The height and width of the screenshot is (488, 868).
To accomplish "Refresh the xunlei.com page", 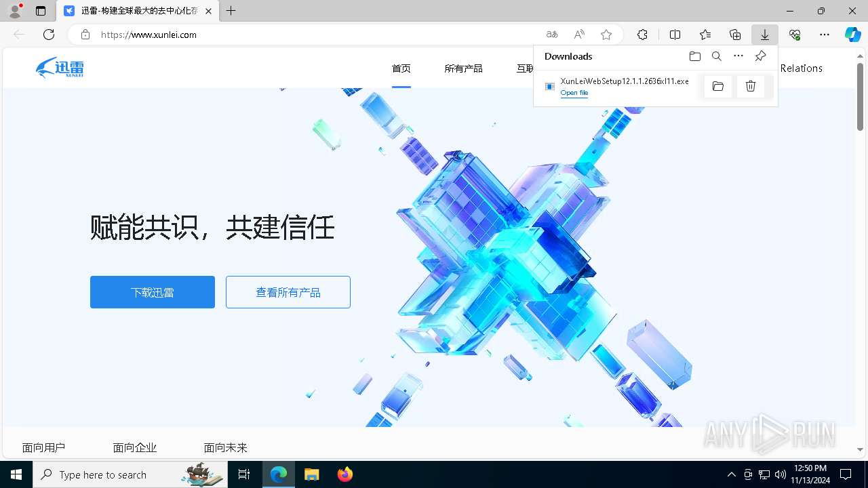I will point(49,35).
